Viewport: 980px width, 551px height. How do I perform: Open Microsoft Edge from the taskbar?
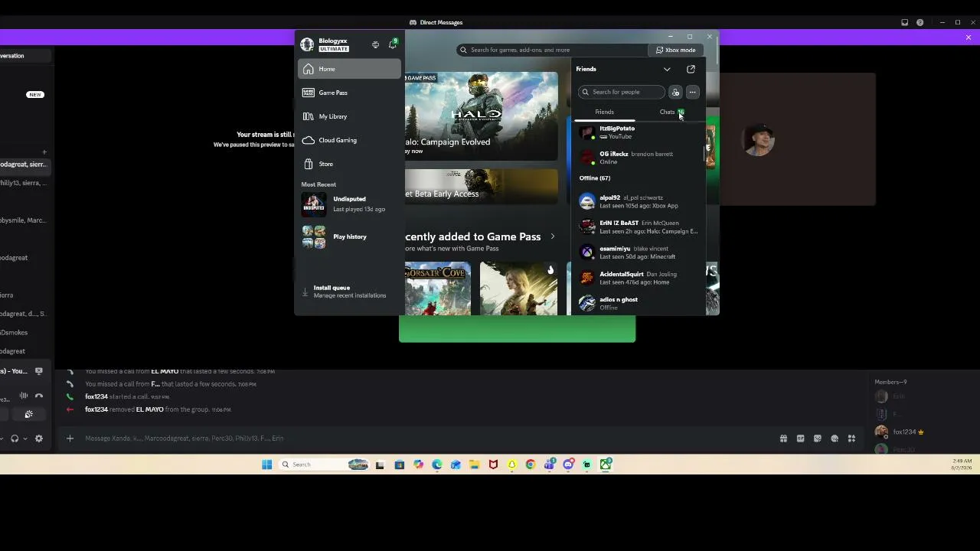click(436, 465)
